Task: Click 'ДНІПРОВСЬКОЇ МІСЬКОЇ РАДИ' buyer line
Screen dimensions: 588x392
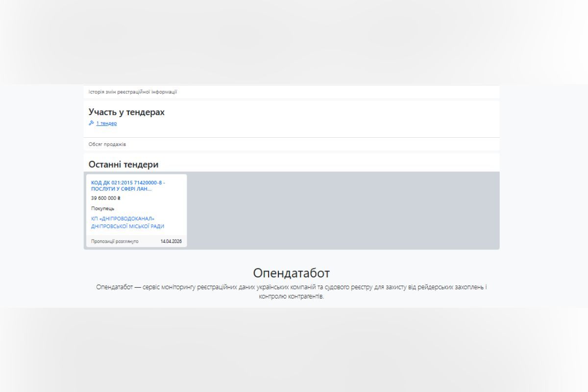Action: [127, 226]
